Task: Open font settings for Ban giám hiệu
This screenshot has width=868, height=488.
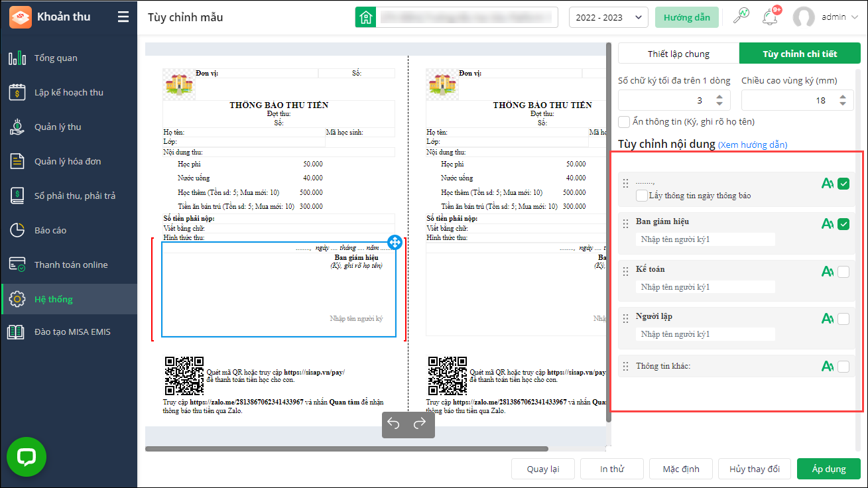Action: click(x=827, y=224)
